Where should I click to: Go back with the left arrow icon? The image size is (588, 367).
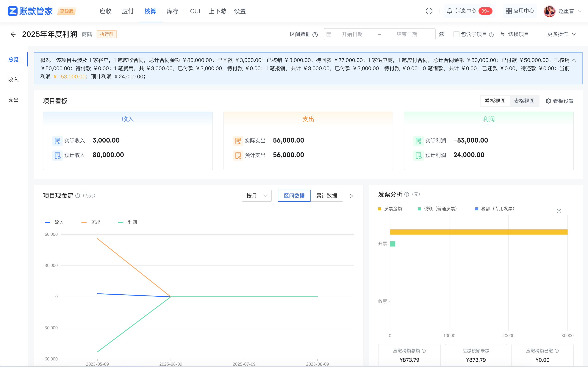point(13,34)
